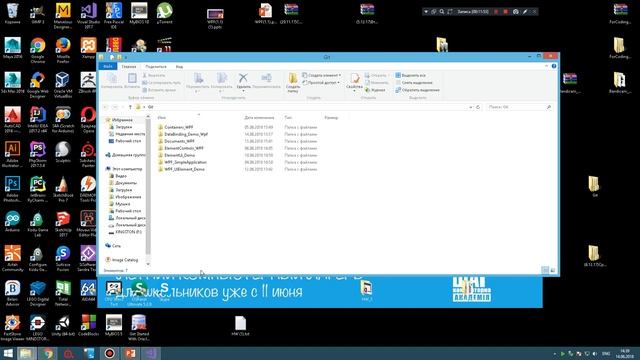
Task: Select Image Catalog in navigation pane
Action: (124, 260)
